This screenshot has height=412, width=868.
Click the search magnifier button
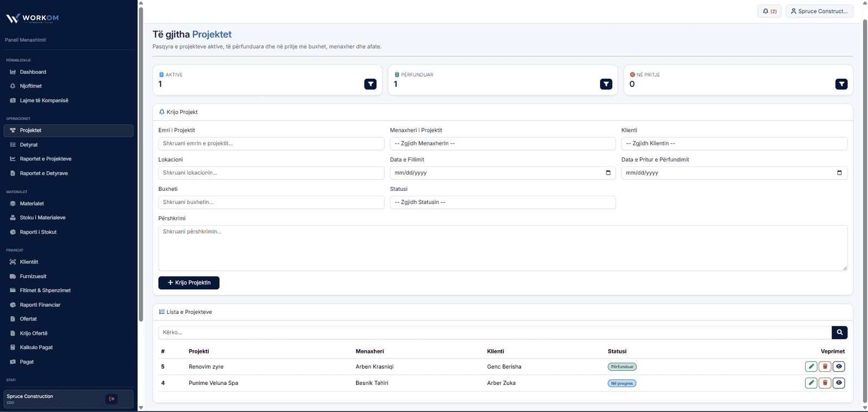[x=840, y=332]
